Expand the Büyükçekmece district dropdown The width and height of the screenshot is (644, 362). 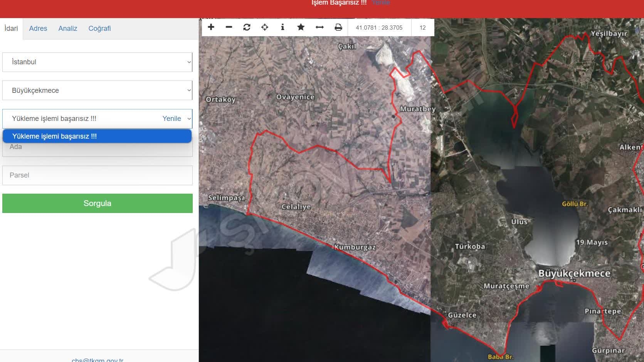pyautogui.click(x=97, y=90)
